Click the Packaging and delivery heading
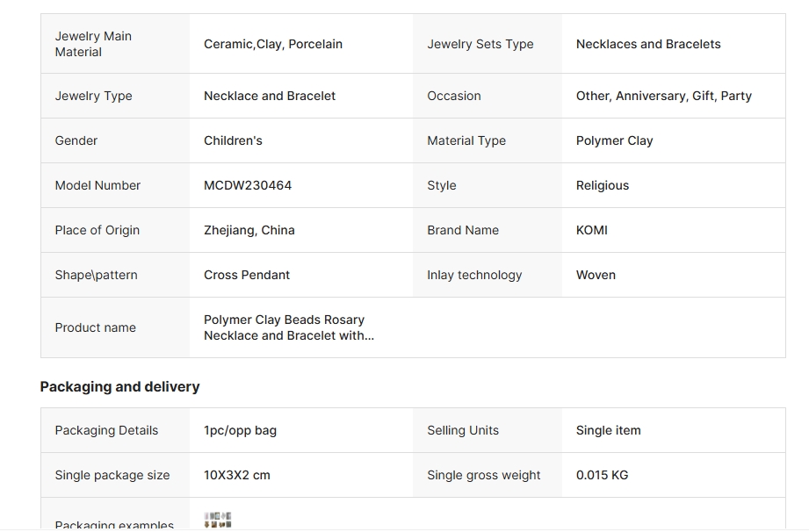The image size is (809, 532). point(119,386)
